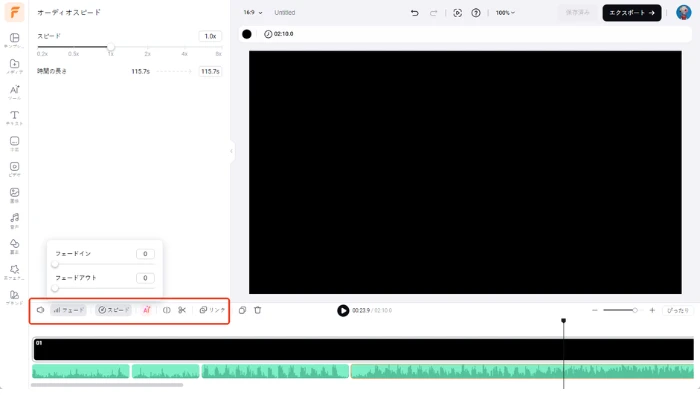
Task: Click the エクスポート export button
Action: tap(631, 13)
